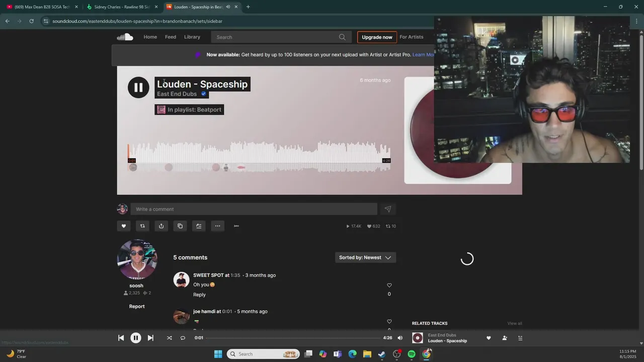Click the browser address bar URL

137,21
